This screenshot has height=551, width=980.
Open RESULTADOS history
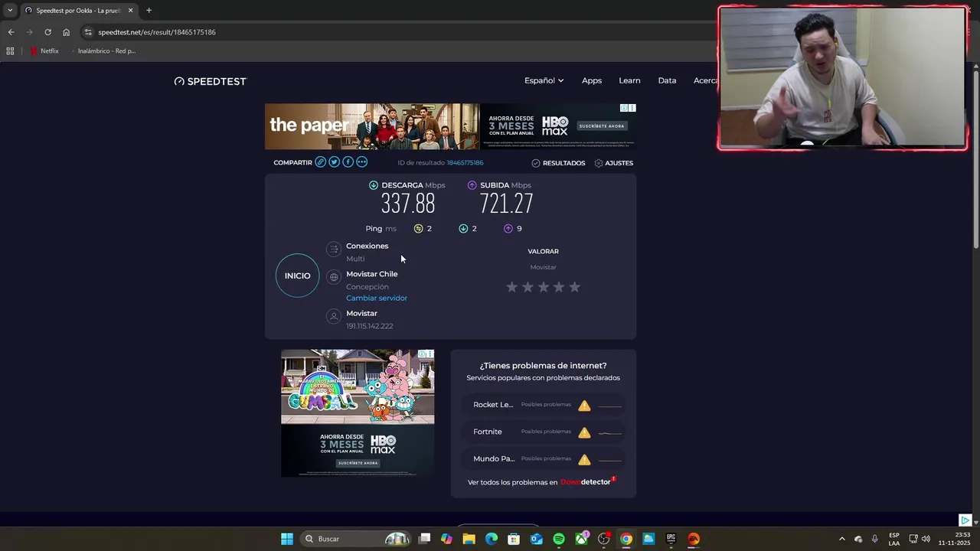pyautogui.click(x=558, y=163)
